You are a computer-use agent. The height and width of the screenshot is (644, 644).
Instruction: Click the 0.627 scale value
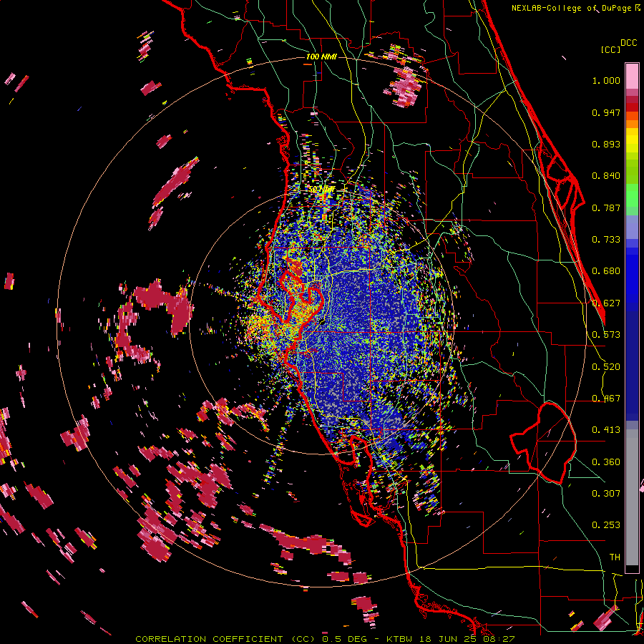point(606,303)
